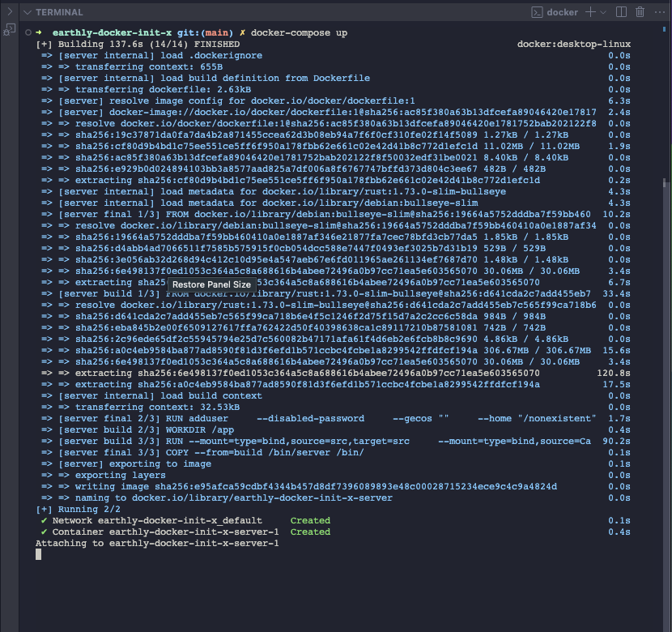Click the docker:desktop-linux context text
This screenshot has height=632, width=672.
pos(573,45)
